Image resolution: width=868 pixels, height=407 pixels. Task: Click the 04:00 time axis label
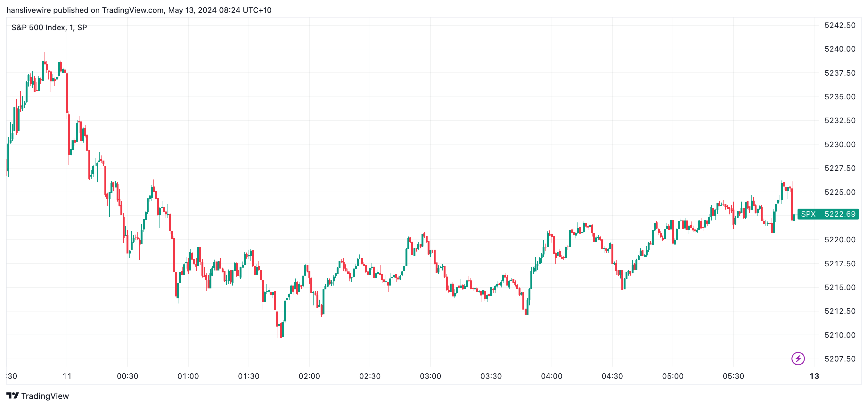pos(551,376)
